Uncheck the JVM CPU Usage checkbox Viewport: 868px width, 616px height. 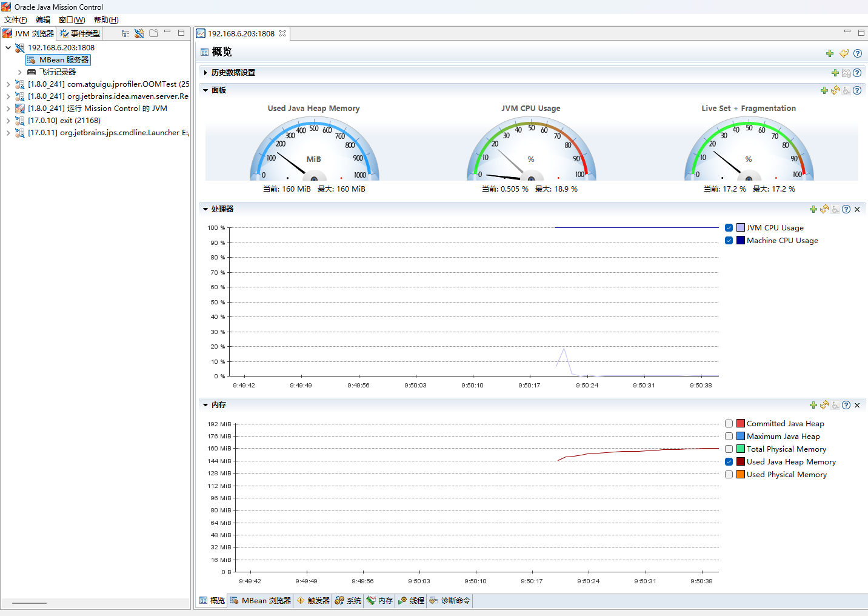click(729, 228)
